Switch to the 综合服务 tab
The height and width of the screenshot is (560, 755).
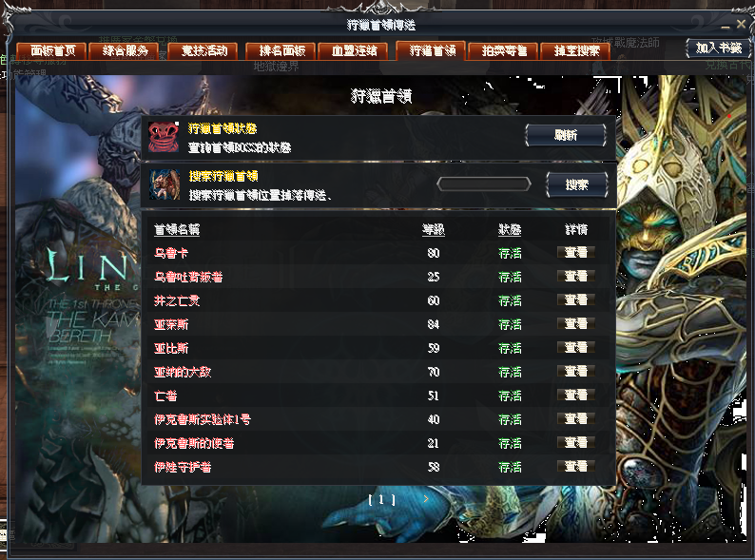click(125, 51)
